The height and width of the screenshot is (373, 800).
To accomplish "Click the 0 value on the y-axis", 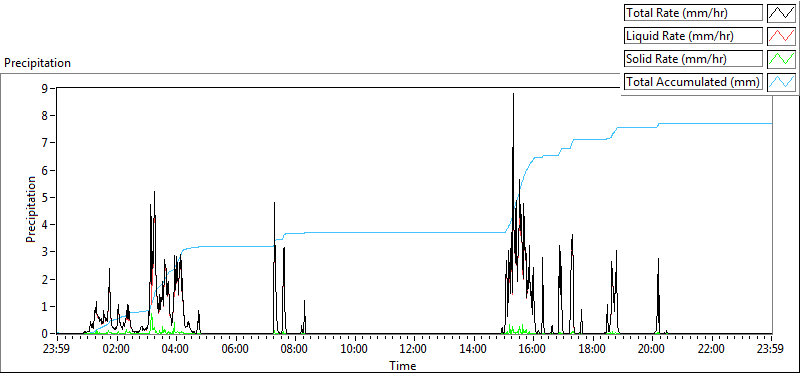I will tap(44, 334).
